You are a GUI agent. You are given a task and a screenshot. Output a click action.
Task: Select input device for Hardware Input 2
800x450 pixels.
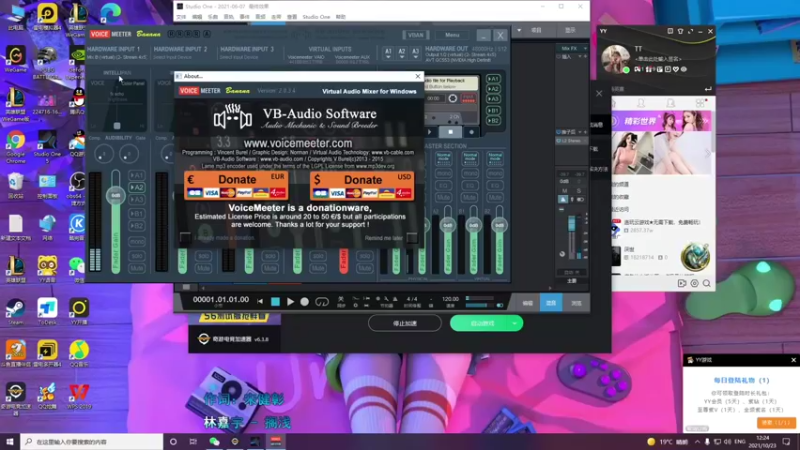(x=173, y=57)
